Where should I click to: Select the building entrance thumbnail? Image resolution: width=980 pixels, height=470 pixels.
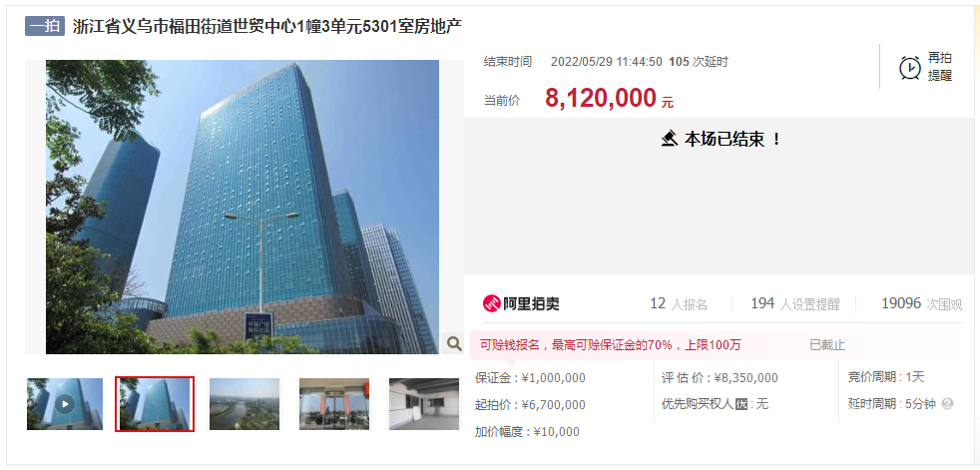coord(333,404)
